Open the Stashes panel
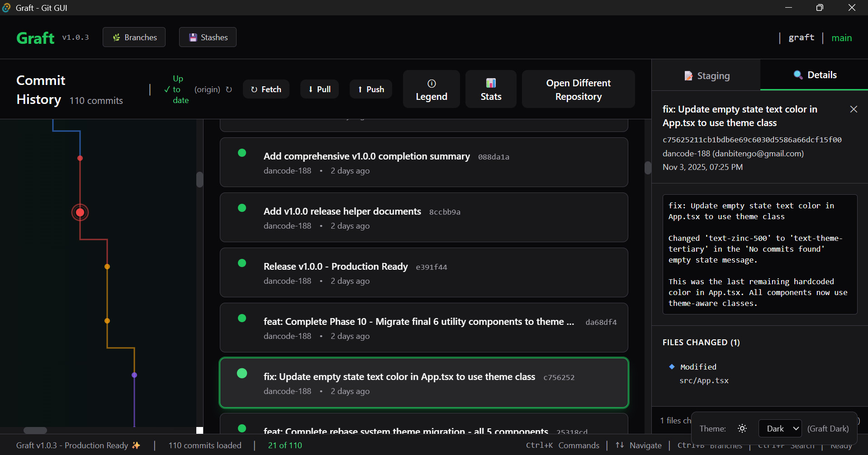The image size is (868, 455). (x=208, y=37)
